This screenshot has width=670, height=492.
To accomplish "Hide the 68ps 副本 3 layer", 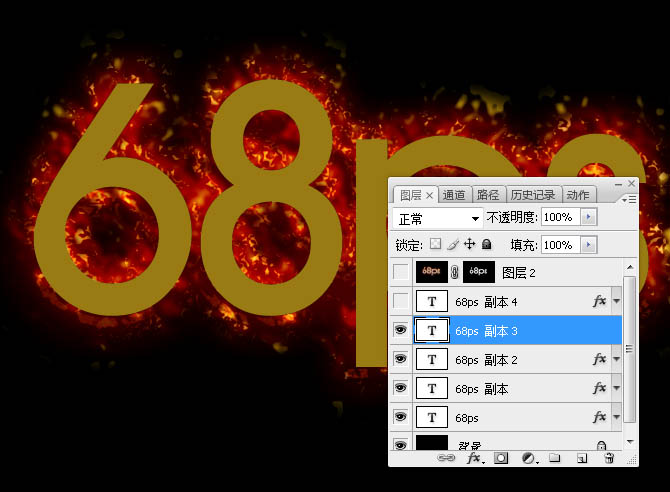I will coord(400,330).
